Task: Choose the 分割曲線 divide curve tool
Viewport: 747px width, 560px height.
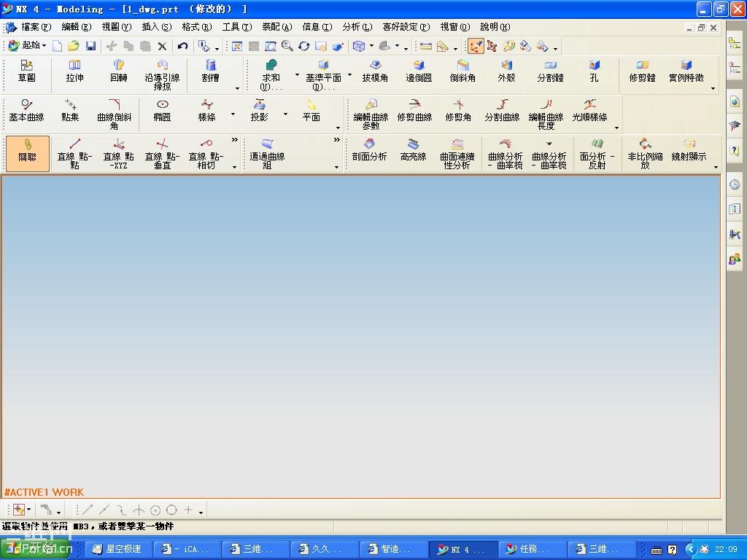Action: pos(502,111)
